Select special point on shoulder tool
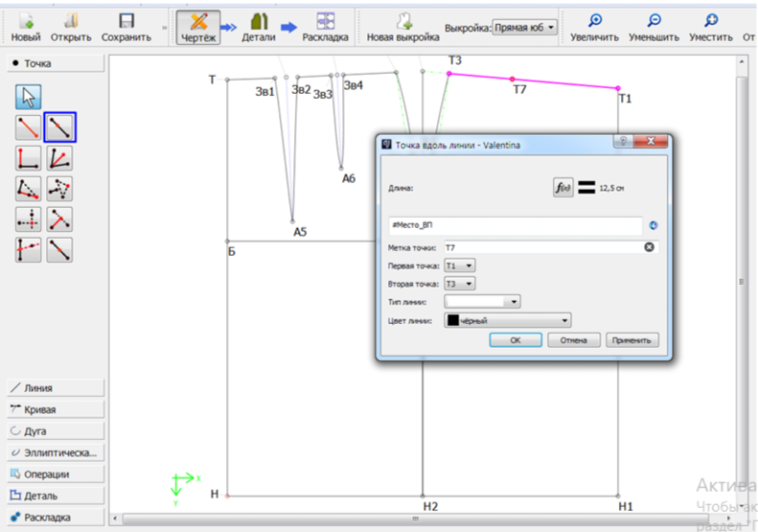 tap(28, 189)
